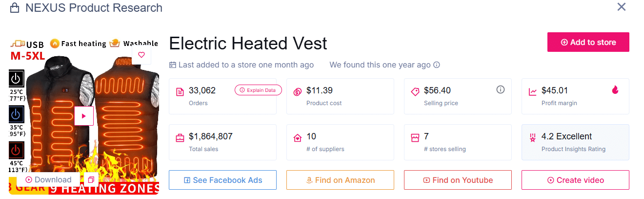This screenshot has height=199, width=644.
Task: Click the Orders document icon
Action: [180, 92]
